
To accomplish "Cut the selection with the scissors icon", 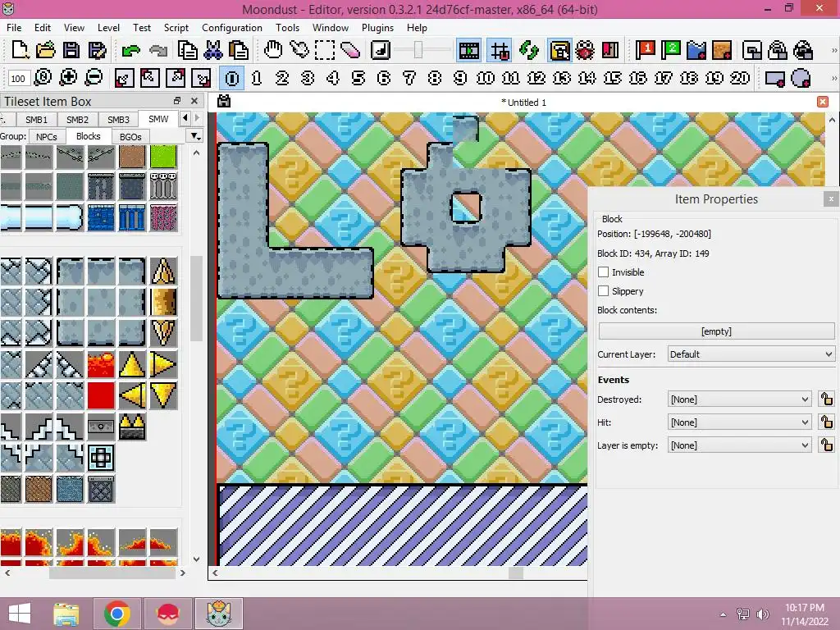I will (x=213, y=50).
